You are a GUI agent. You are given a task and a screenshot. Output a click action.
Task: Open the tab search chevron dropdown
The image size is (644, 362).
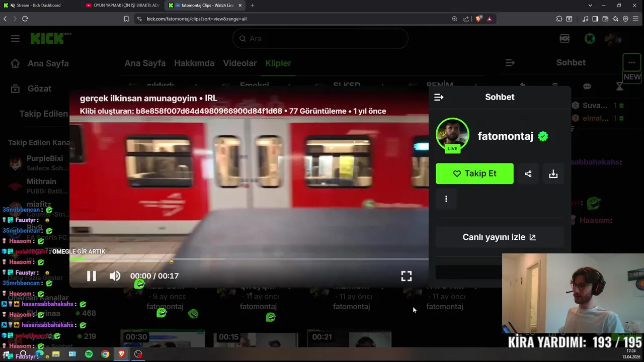tap(590, 6)
